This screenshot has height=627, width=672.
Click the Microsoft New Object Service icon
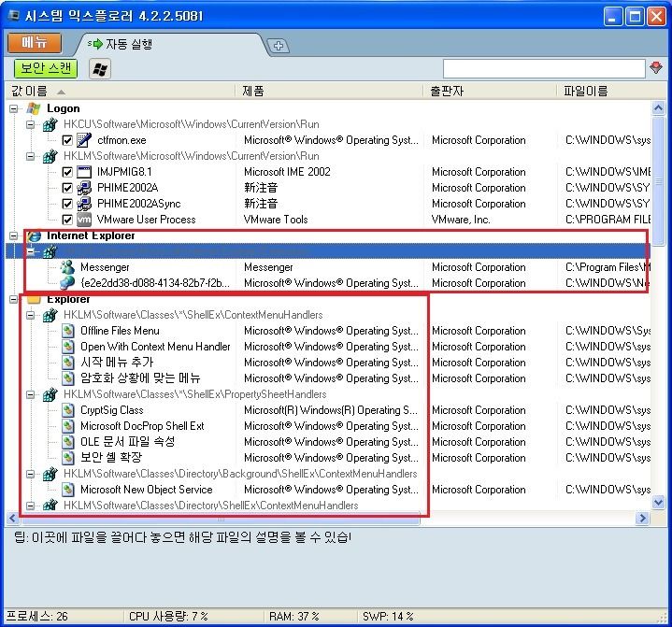(x=67, y=490)
